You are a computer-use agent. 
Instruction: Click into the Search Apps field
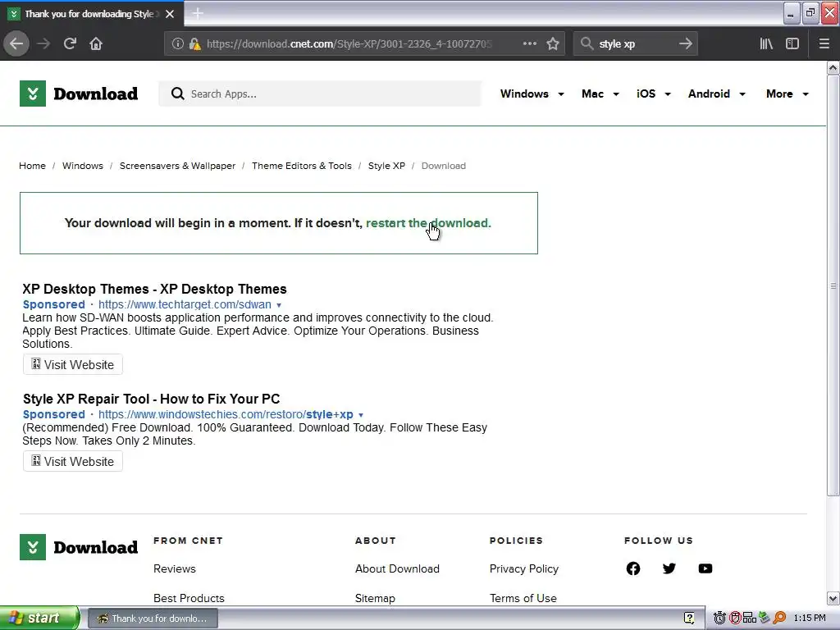tap(320, 94)
